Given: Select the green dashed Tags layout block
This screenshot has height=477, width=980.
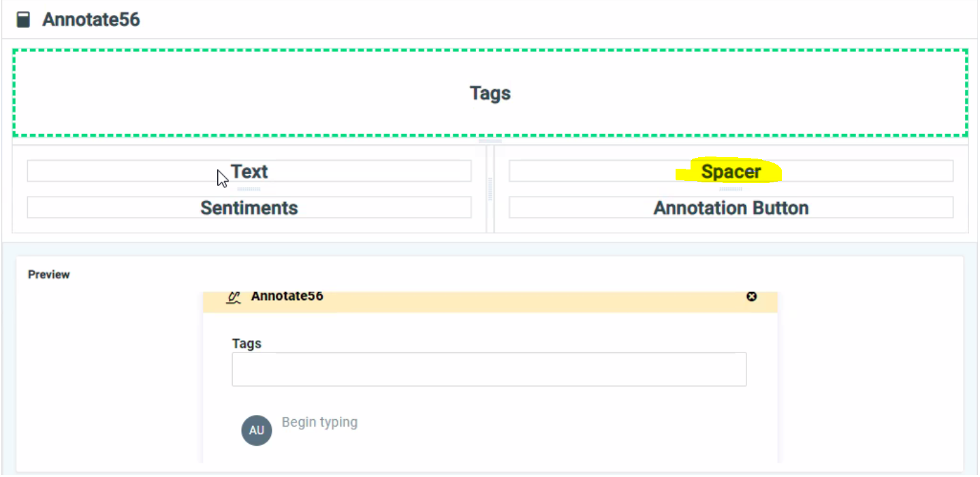Looking at the screenshot, I should click(x=490, y=93).
